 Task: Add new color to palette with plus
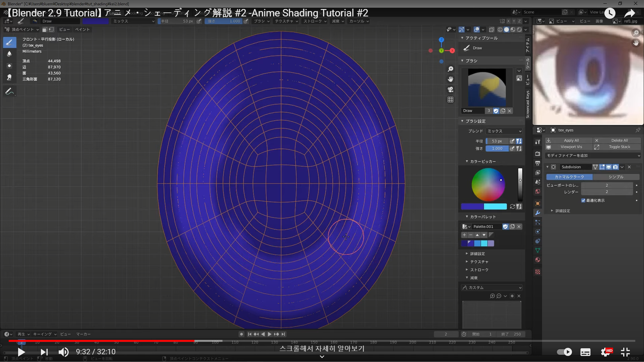pyautogui.click(x=464, y=235)
